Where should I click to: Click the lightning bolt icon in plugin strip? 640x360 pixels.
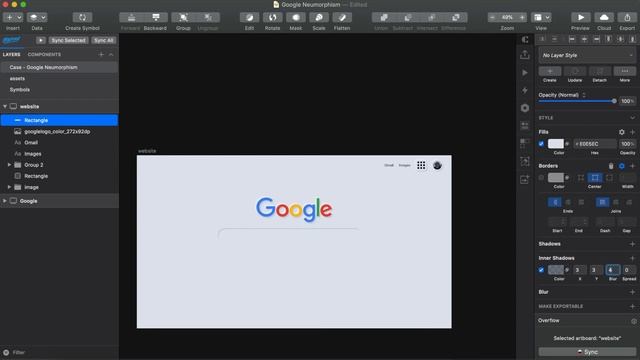click(525, 90)
